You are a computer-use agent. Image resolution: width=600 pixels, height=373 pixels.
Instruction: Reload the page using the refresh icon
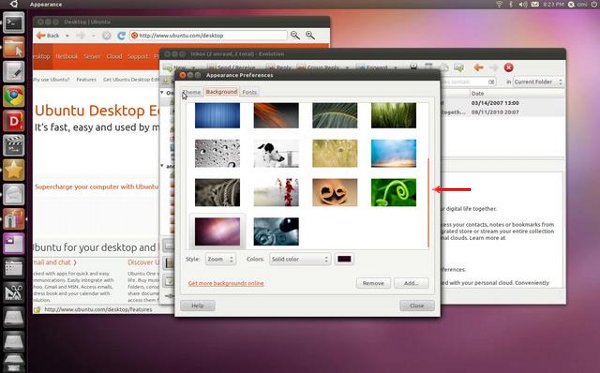[x=121, y=36]
